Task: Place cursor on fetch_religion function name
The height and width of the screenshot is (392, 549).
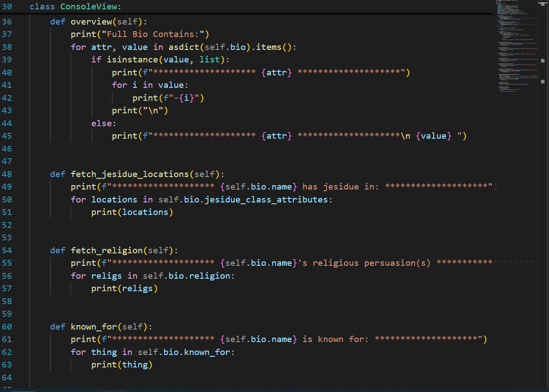Action: (x=107, y=250)
